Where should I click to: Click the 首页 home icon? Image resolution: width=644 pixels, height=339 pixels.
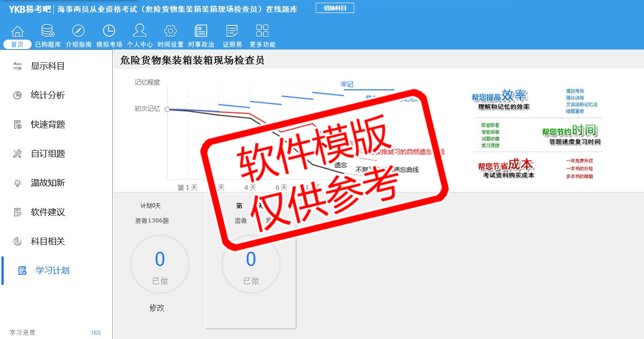(x=17, y=32)
